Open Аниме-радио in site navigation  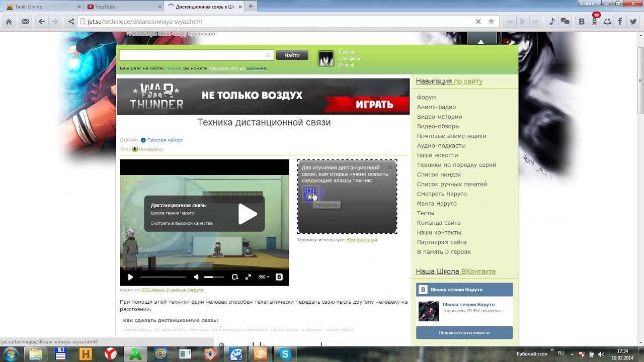pyautogui.click(x=436, y=107)
